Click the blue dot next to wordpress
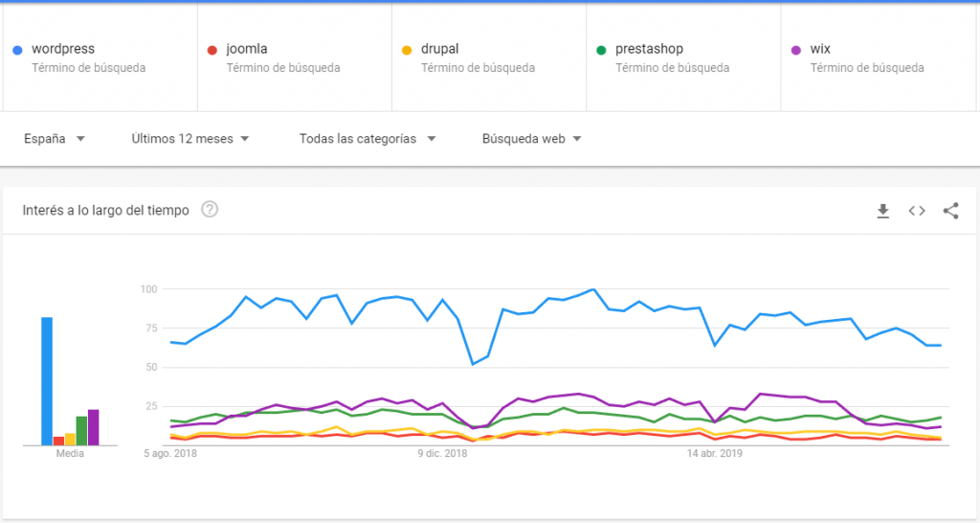 (x=17, y=50)
